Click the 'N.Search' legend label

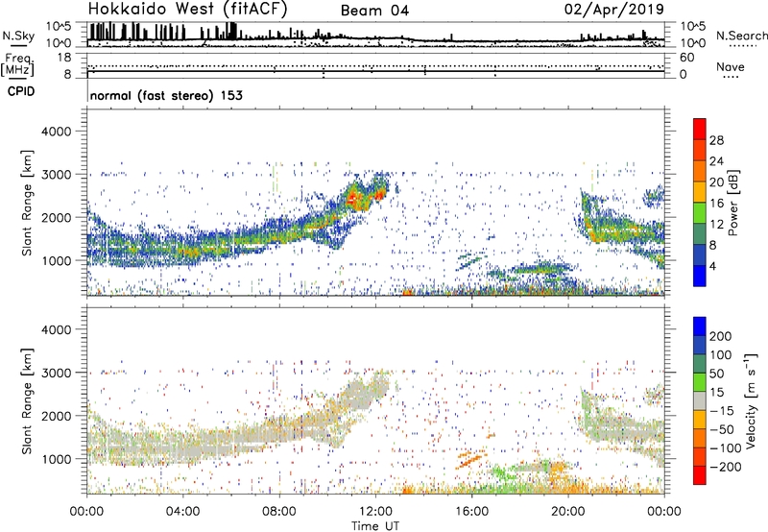pos(741,36)
